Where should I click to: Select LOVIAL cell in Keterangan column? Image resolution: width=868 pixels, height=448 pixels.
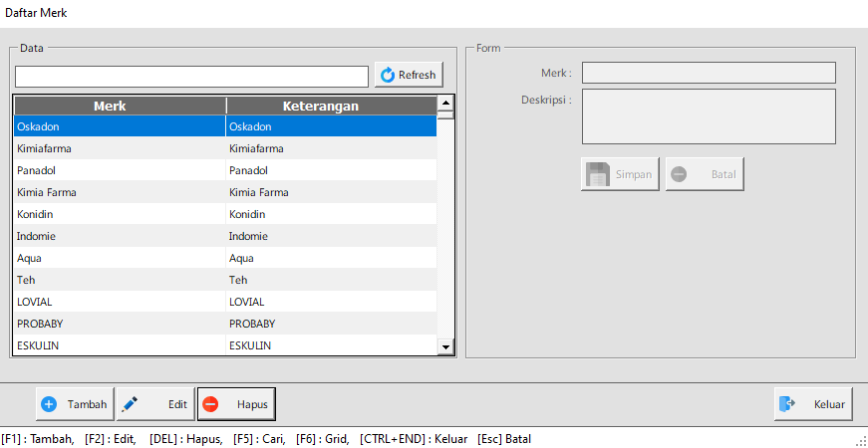[332, 302]
